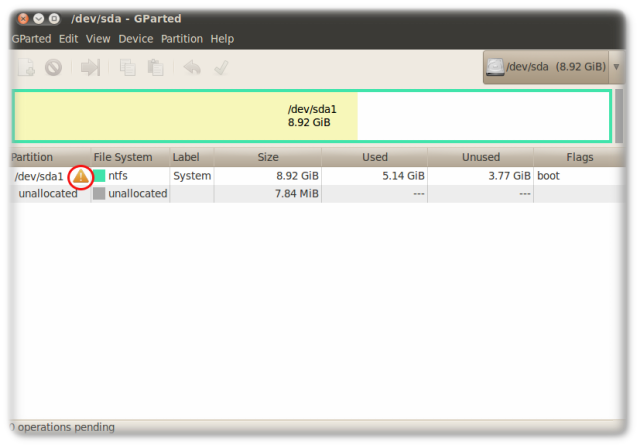Click the Undo last operation icon
Image resolution: width=640 pixels, height=448 pixels.
point(192,68)
